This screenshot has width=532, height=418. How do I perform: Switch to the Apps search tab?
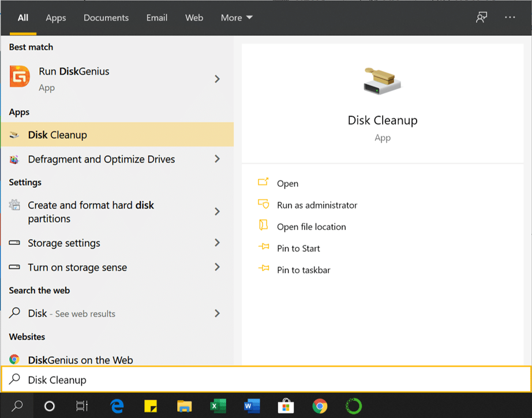[55, 18]
